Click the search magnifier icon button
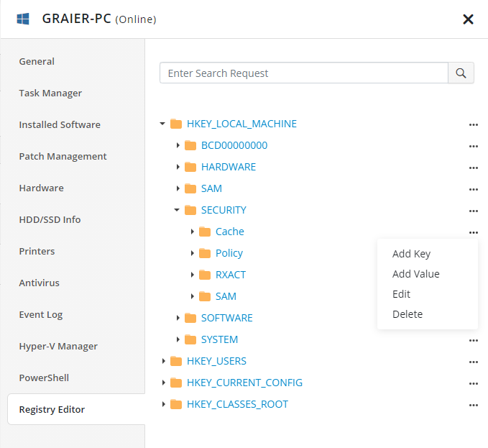This screenshot has width=488, height=448. click(461, 73)
